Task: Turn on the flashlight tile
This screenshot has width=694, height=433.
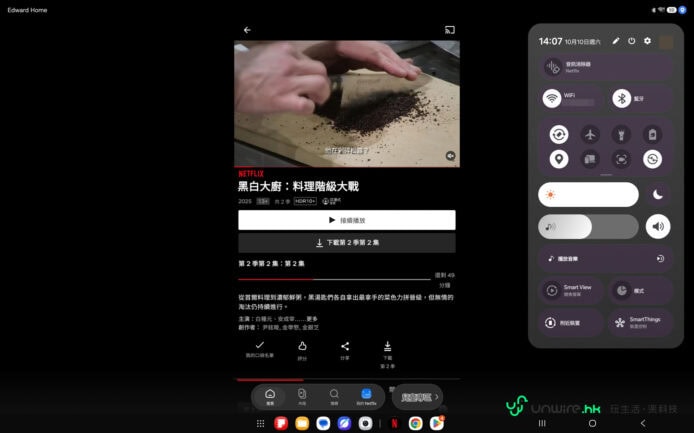Action: coord(621,134)
